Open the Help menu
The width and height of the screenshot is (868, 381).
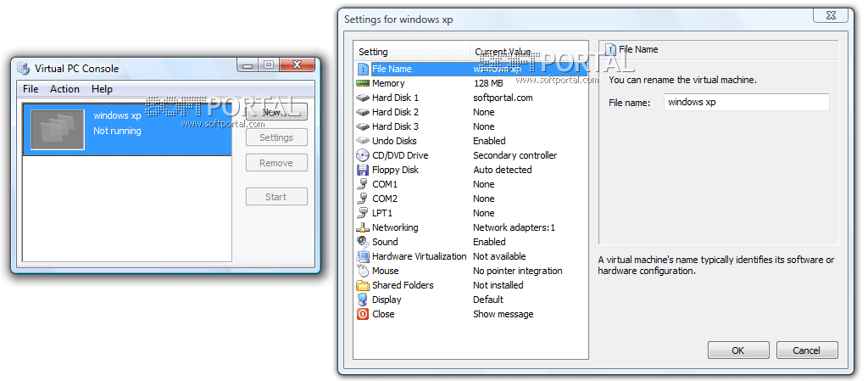pyautogui.click(x=102, y=89)
